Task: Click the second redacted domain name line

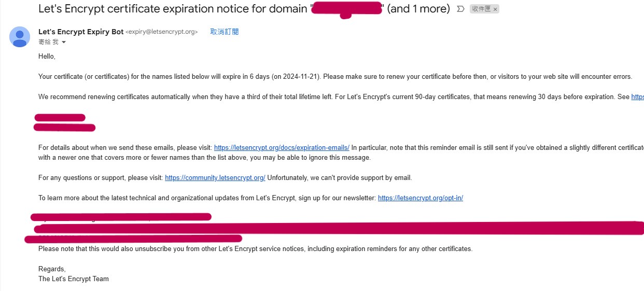Action: click(x=65, y=128)
